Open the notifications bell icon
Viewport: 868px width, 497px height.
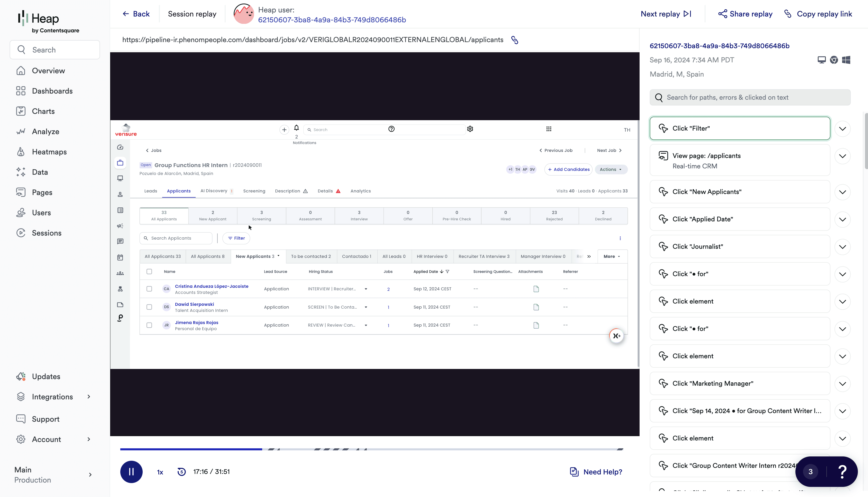(x=296, y=128)
